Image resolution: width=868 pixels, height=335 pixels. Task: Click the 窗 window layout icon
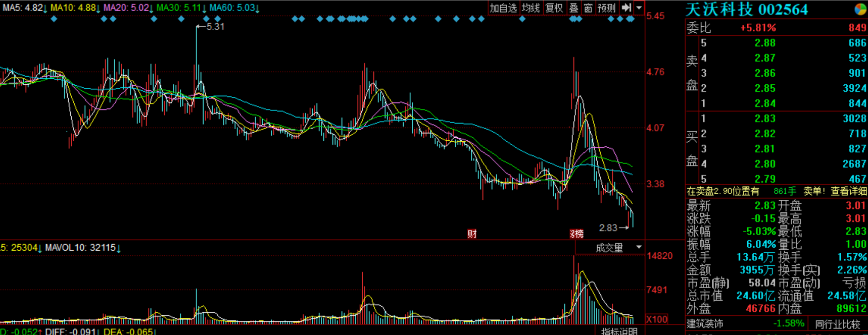pyautogui.click(x=588, y=8)
